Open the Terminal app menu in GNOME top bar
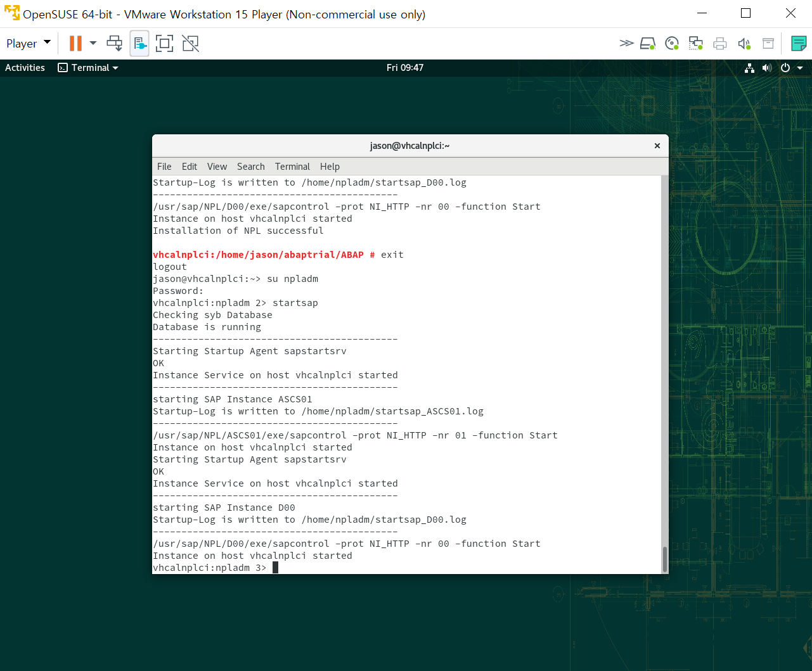The image size is (812, 671). (x=88, y=68)
